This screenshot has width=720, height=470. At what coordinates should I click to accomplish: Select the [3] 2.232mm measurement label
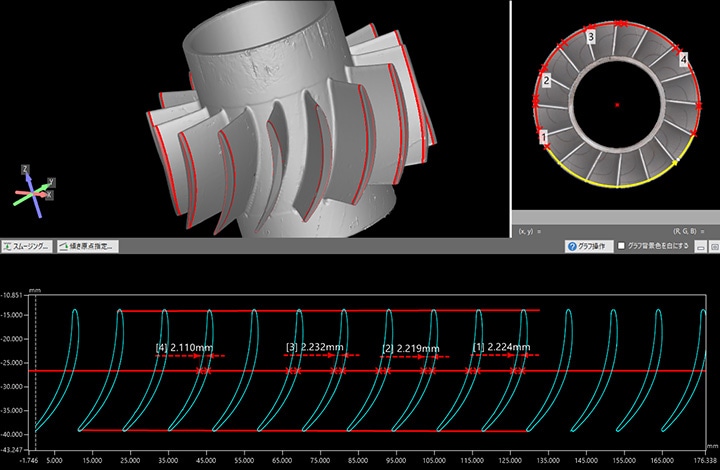[315, 347]
